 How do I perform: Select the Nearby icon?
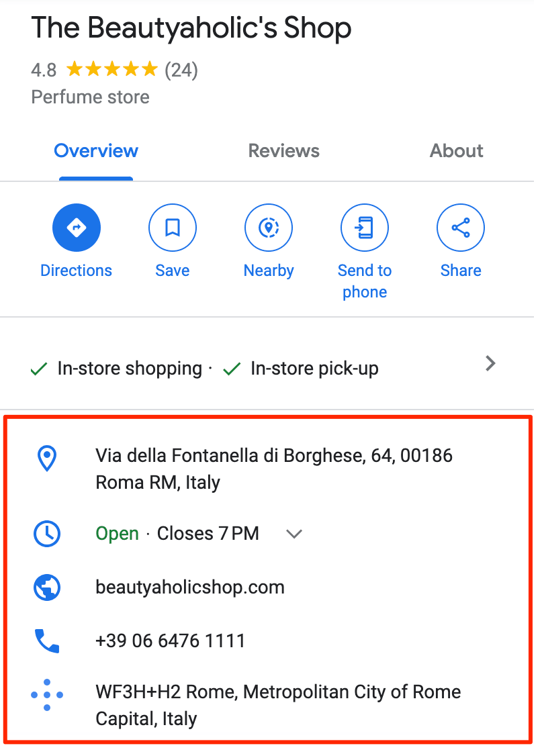click(x=268, y=227)
